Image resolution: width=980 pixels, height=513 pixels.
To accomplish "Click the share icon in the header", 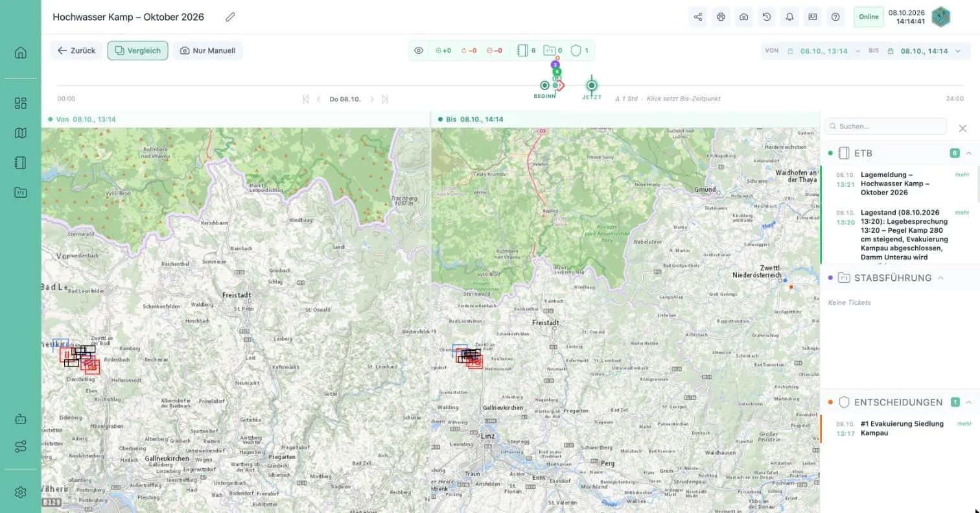I will click(698, 17).
